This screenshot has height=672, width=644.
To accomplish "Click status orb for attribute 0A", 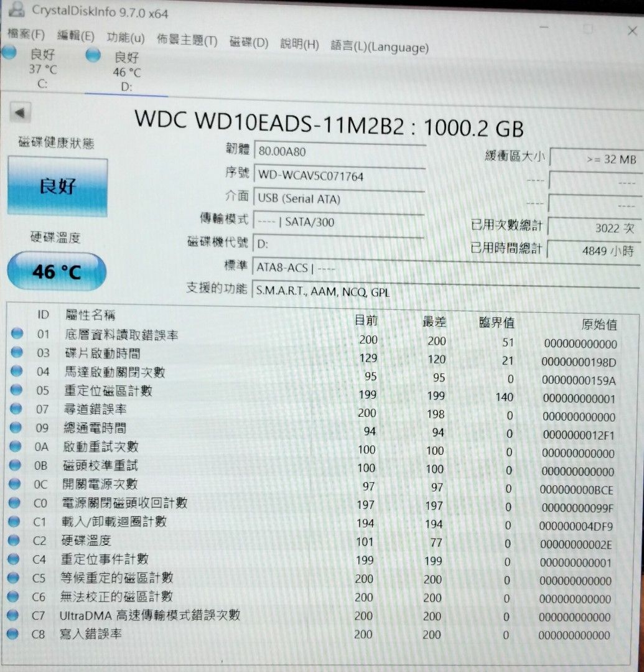I will (16, 446).
